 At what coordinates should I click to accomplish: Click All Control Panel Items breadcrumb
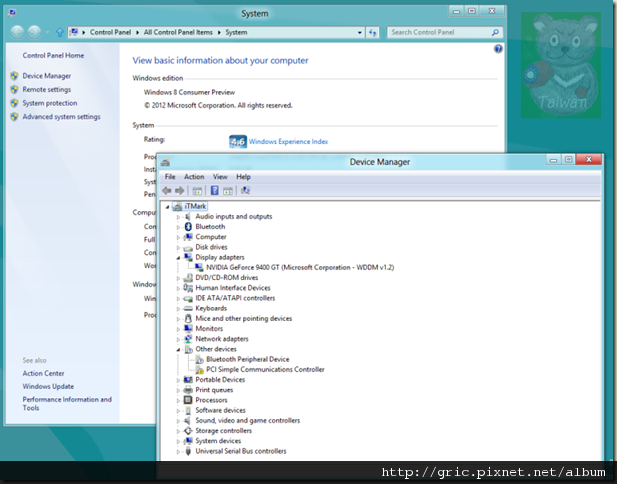178,32
